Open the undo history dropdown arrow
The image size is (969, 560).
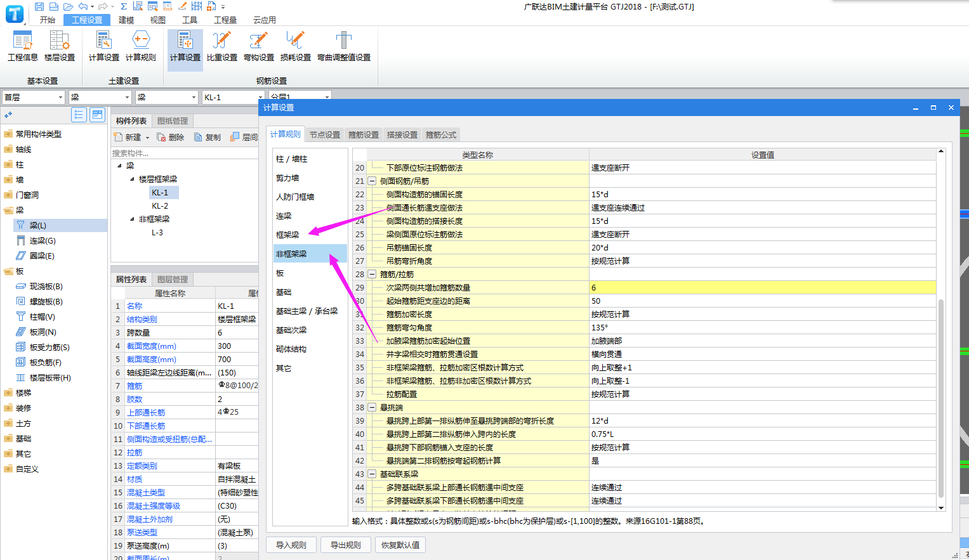tap(93, 6)
